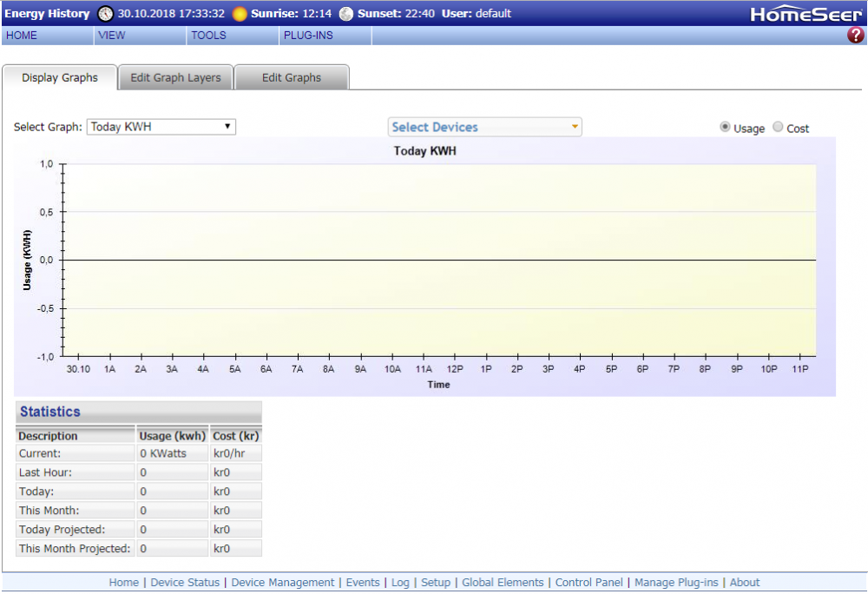Go to Device Status footer link
The image size is (868, 594).
tap(185, 583)
